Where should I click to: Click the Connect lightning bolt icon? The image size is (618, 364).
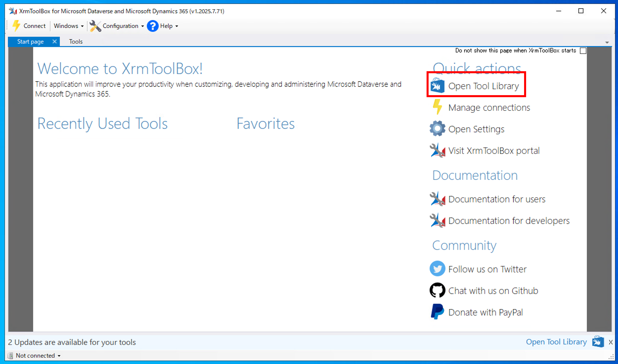[x=16, y=26]
